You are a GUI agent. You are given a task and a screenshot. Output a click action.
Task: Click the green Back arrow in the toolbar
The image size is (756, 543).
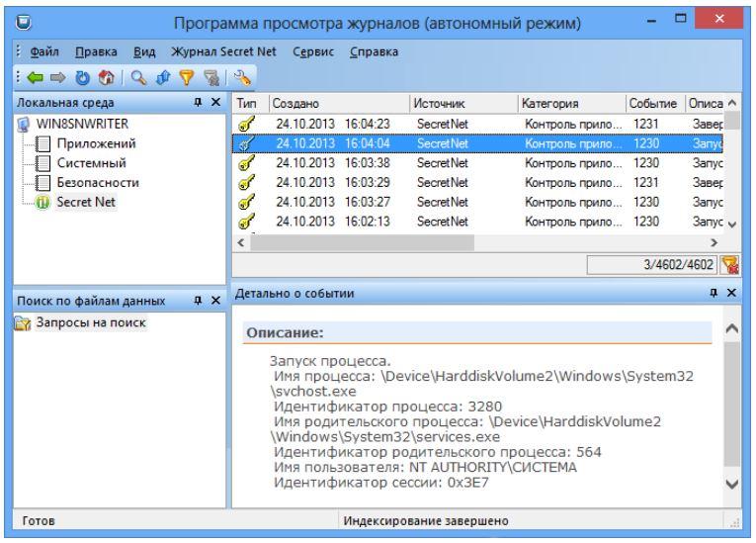(x=36, y=77)
